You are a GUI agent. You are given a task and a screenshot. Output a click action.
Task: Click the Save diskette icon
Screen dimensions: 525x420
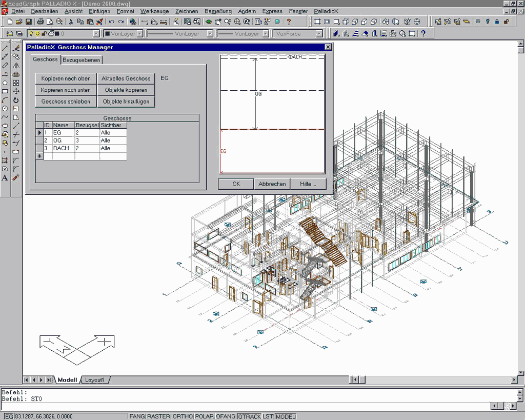tap(29, 22)
